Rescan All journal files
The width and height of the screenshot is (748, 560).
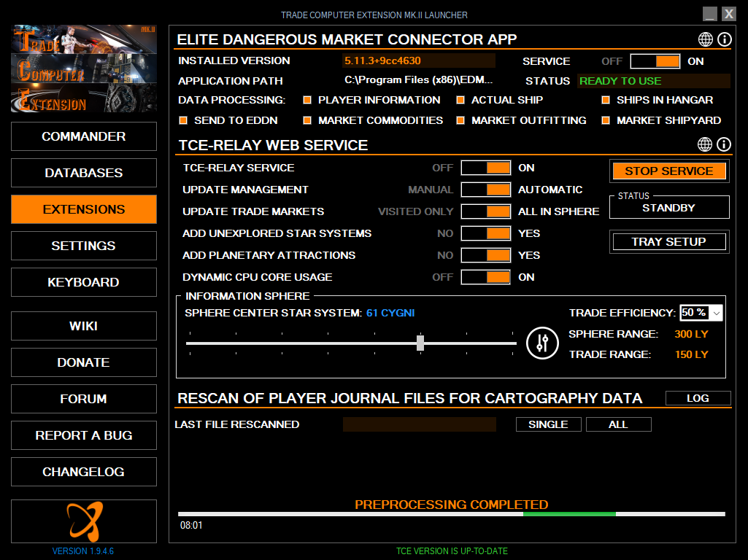(x=618, y=424)
